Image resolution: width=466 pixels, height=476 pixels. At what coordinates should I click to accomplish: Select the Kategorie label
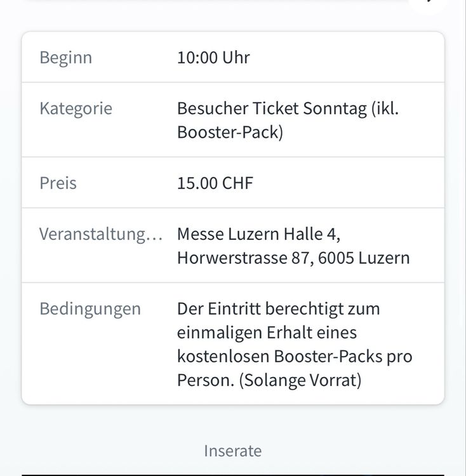[76, 109]
